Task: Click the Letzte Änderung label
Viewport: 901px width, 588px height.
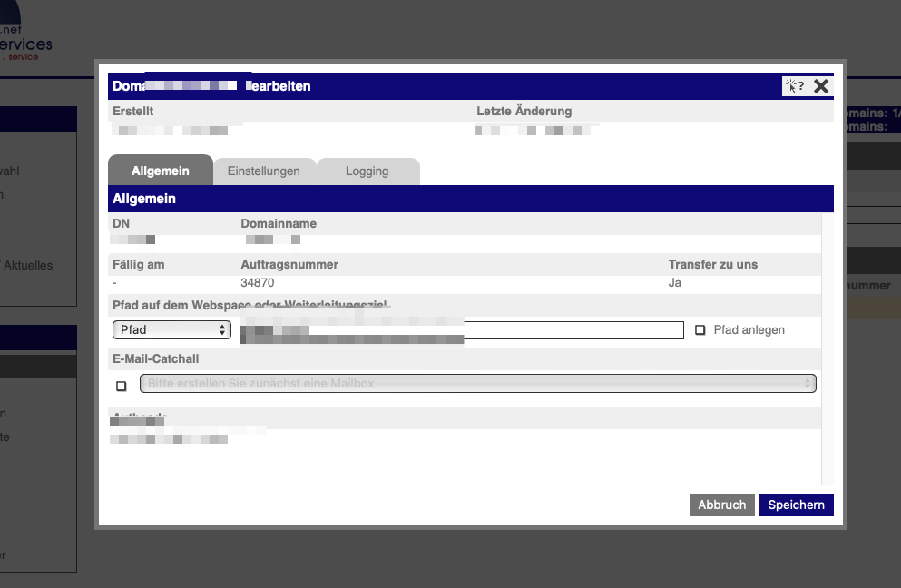Action: (x=524, y=112)
